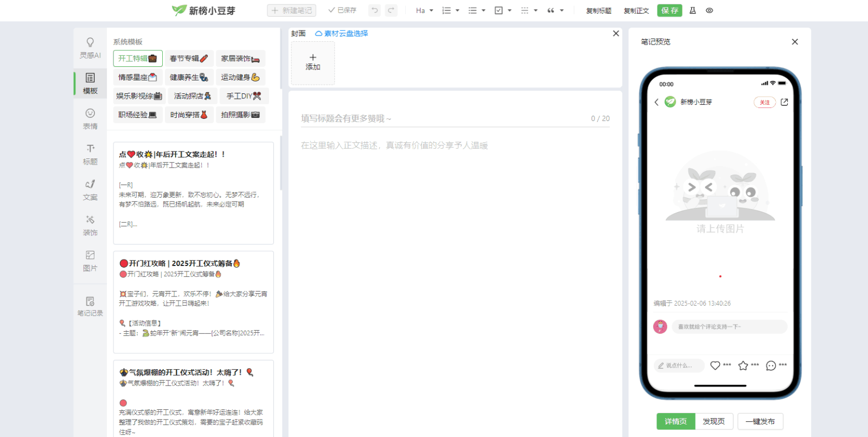
Task: Select the 模板 sidebar tab
Action: tap(90, 83)
